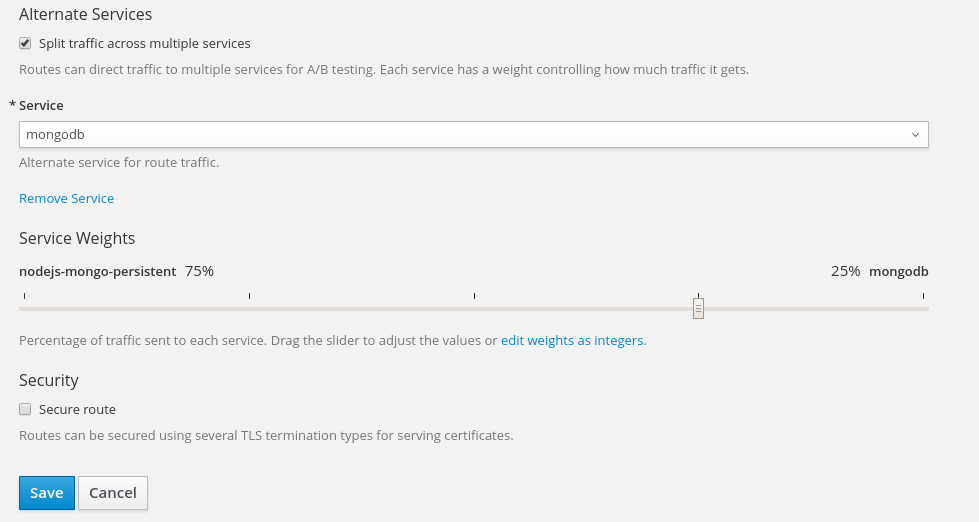
Task: Uncheck Split traffic across multiple services checkbox
Action: pos(25,44)
